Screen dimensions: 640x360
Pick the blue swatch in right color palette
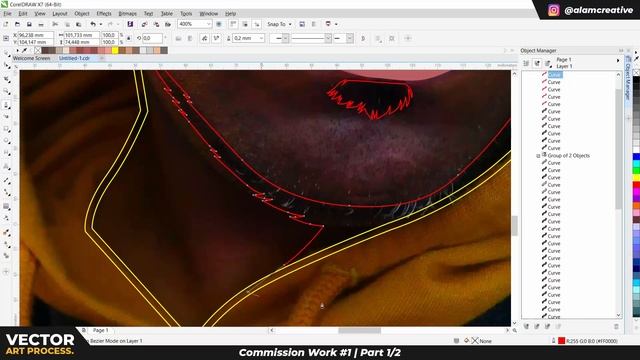click(x=636, y=157)
